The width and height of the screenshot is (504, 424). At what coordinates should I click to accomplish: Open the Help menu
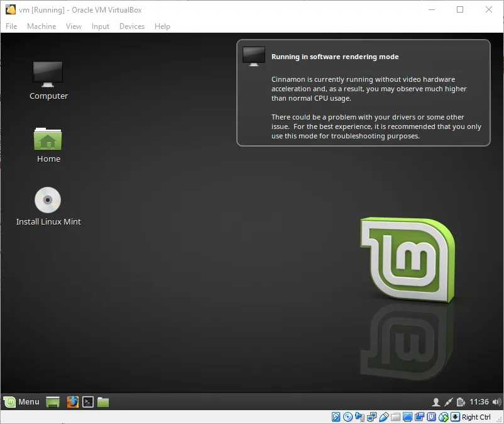[x=162, y=26]
